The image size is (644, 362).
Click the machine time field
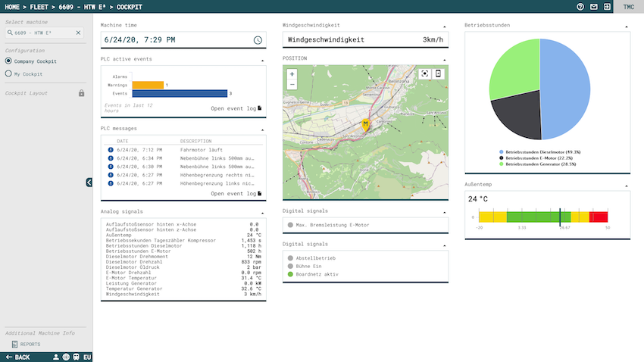tap(183, 40)
